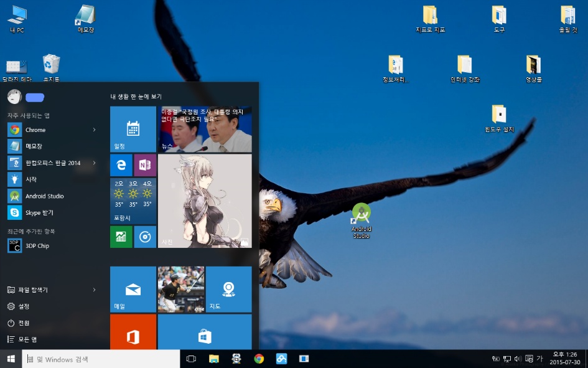Open the Calendar (일정) tile
Image resolution: width=588 pixels, height=368 pixels.
coord(133,129)
